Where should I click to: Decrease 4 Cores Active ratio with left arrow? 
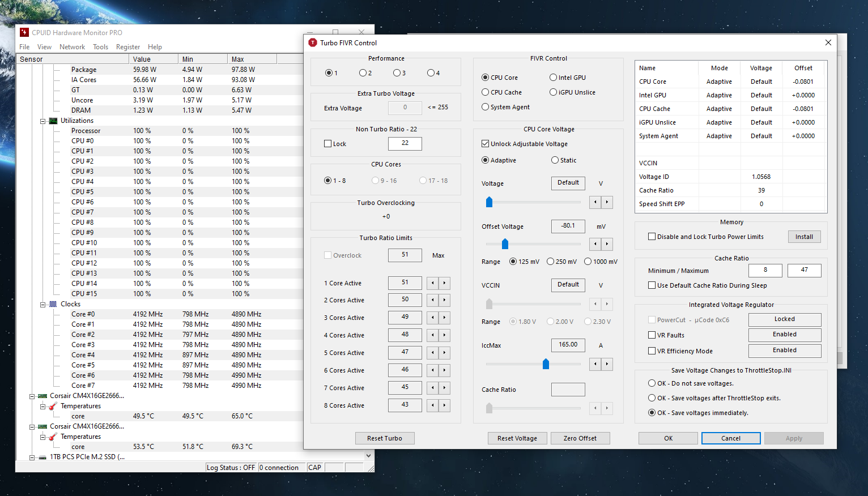pyautogui.click(x=433, y=335)
